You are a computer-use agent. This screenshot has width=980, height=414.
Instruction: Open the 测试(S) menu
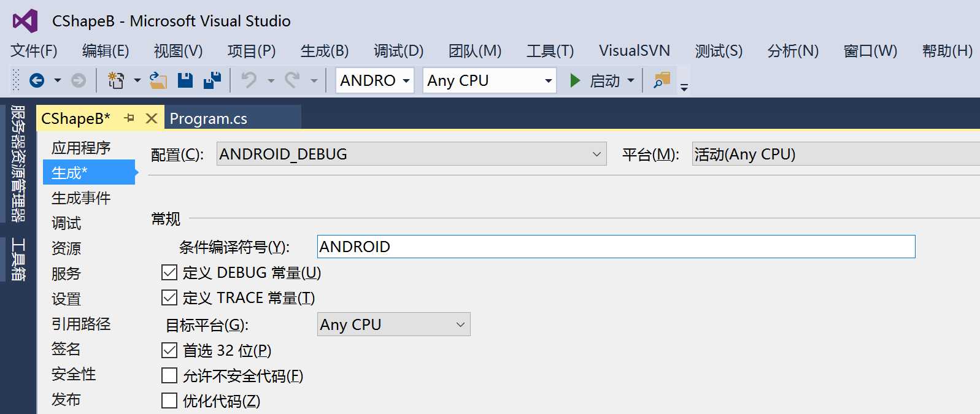click(x=719, y=51)
